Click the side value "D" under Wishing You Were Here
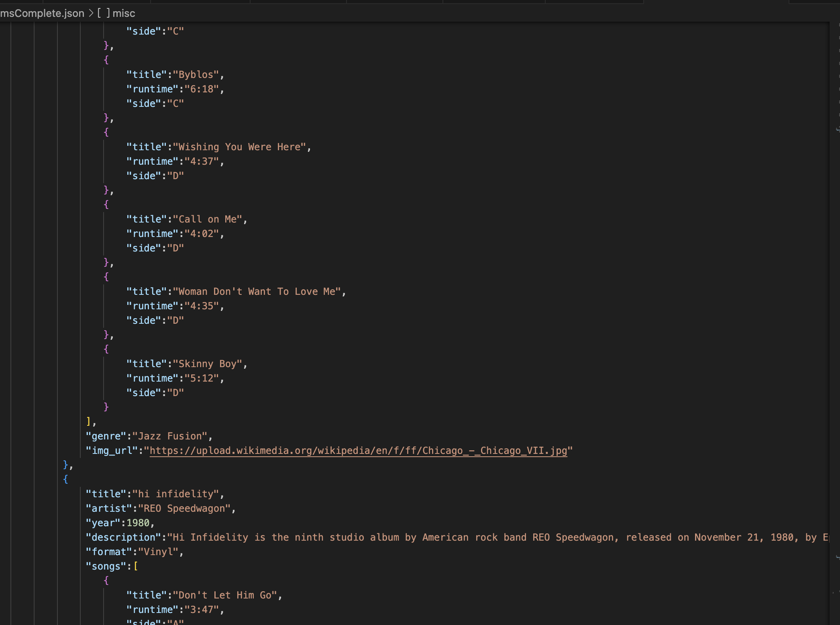 tap(175, 176)
